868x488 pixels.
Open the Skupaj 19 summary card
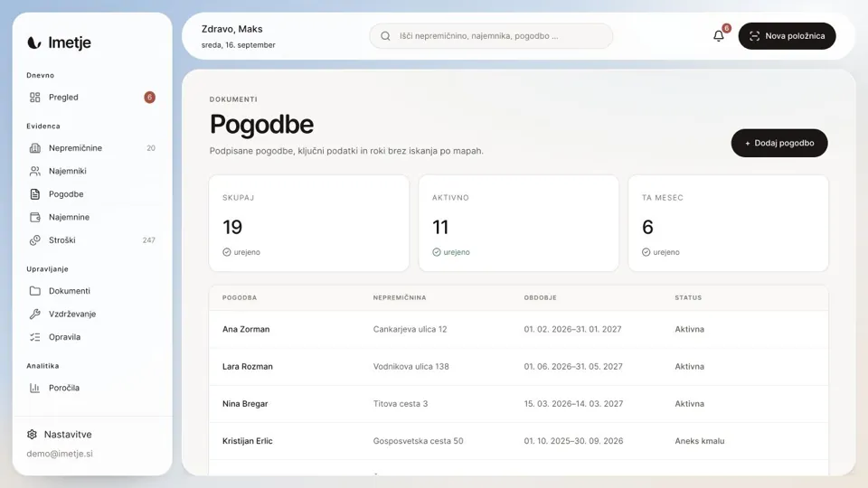coord(309,223)
